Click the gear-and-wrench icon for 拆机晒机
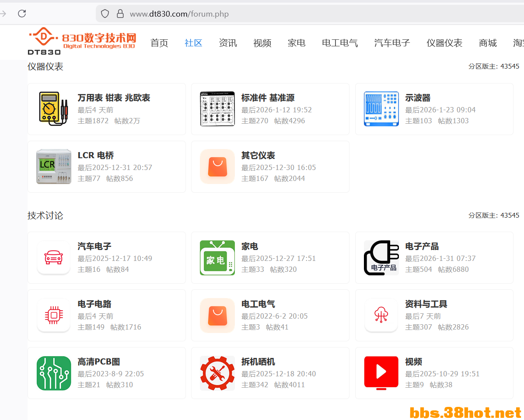The width and height of the screenshot is (524, 420). tap(217, 373)
